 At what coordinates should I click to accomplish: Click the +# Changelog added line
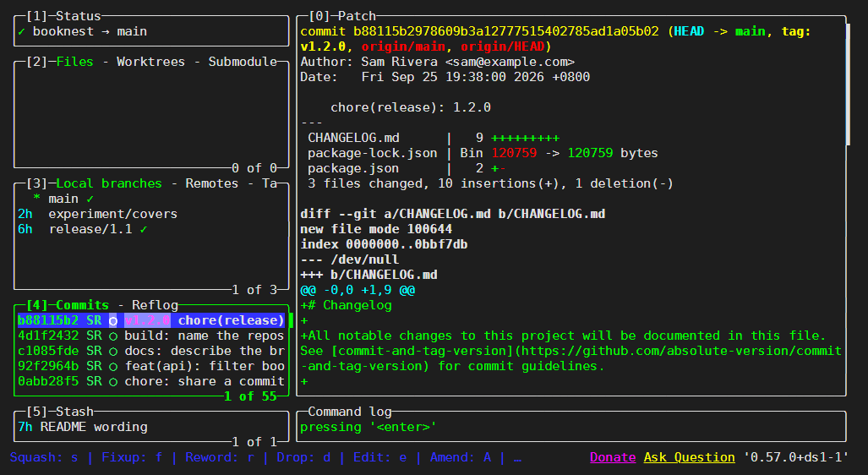pyautogui.click(x=346, y=305)
